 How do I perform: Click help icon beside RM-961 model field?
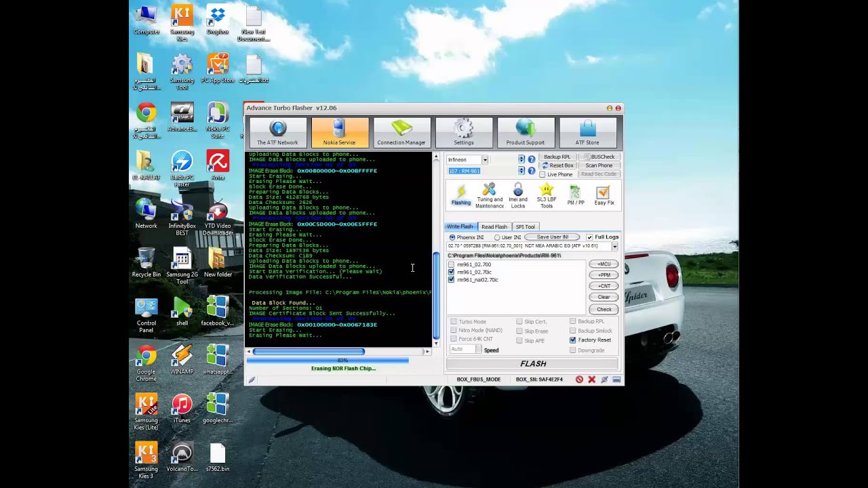tap(532, 171)
